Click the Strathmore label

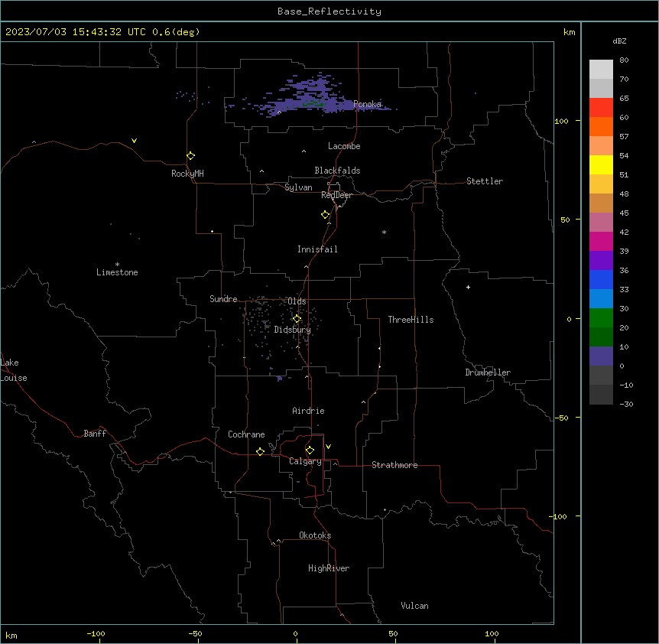point(394,465)
